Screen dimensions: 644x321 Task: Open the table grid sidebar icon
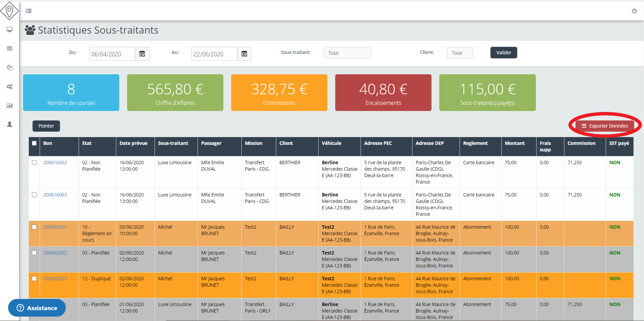pos(9,49)
